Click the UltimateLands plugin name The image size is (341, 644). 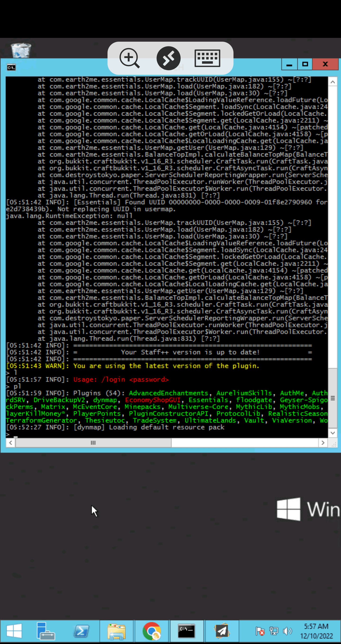pyautogui.click(x=210, y=420)
